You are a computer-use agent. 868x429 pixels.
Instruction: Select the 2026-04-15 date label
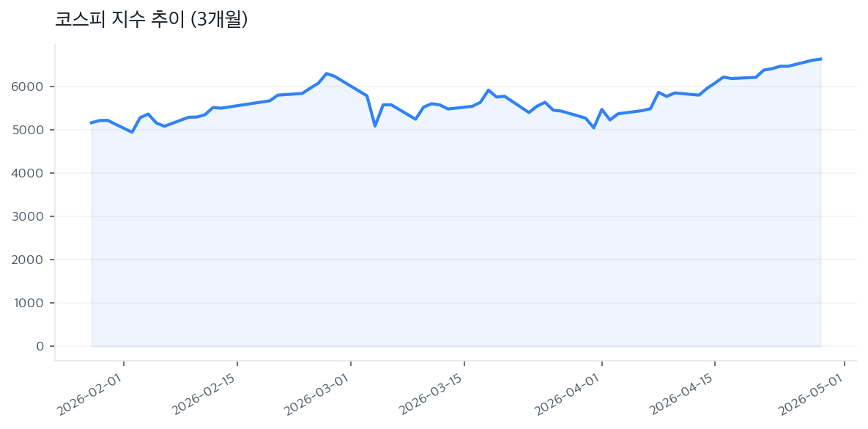pos(681,396)
